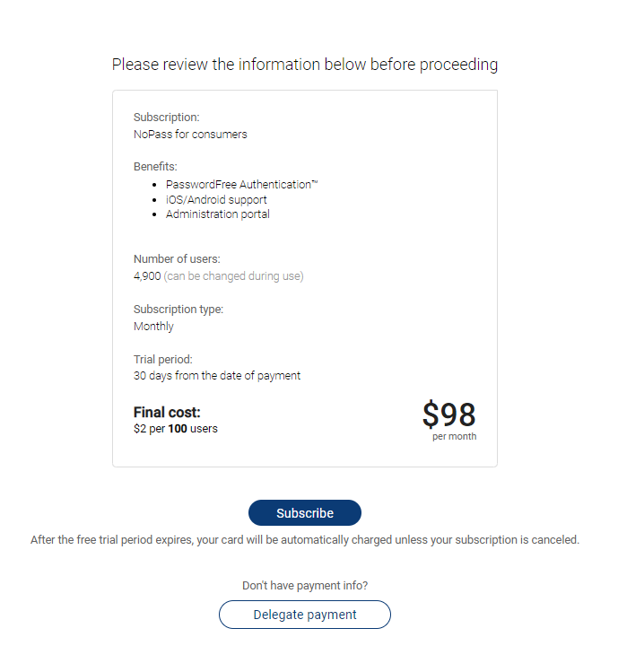618x672 pixels.
Task: Click the 30 days trial period text
Action: pyautogui.click(x=217, y=376)
